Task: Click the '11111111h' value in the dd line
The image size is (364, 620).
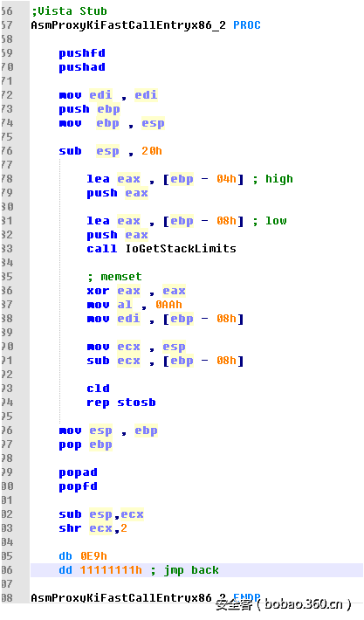Action: click(111, 570)
